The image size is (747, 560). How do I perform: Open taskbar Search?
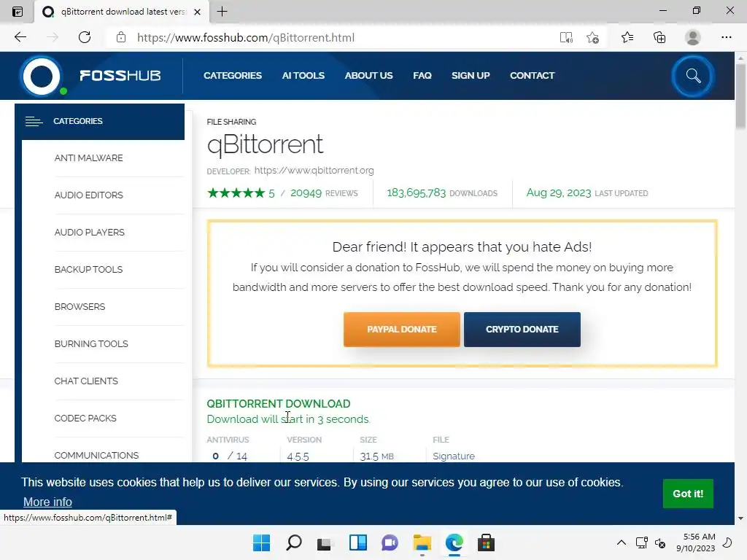(293, 542)
